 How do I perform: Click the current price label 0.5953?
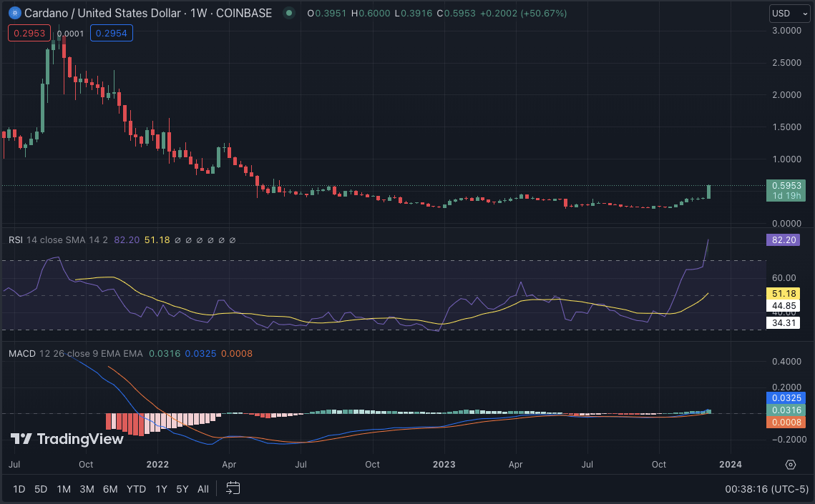[x=783, y=185]
